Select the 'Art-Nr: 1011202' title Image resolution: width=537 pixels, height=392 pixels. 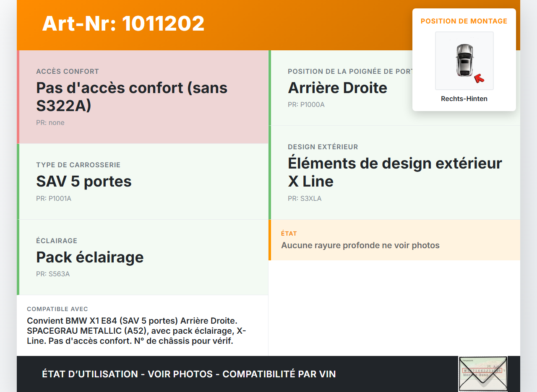pos(123,23)
